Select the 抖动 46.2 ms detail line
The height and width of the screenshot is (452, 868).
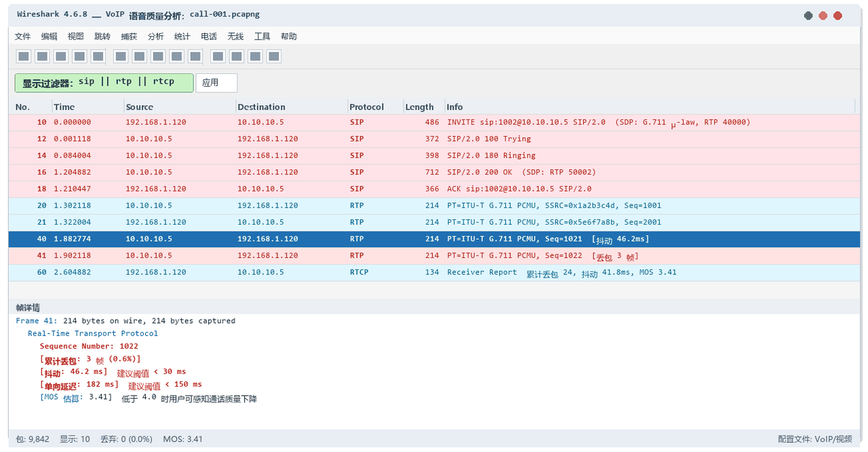pyautogui.click(x=113, y=372)
